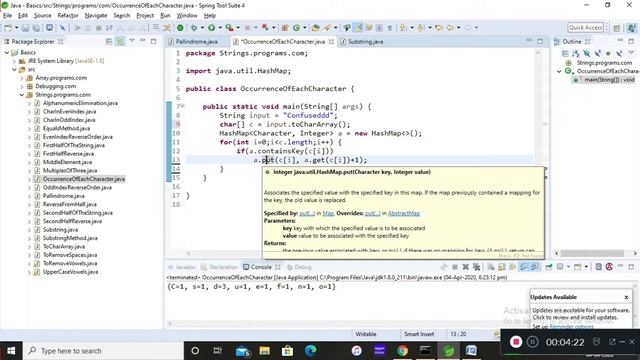Toggle Hide Static Members in Outline toolbar

pyautogui.click(x=598, y=53)
